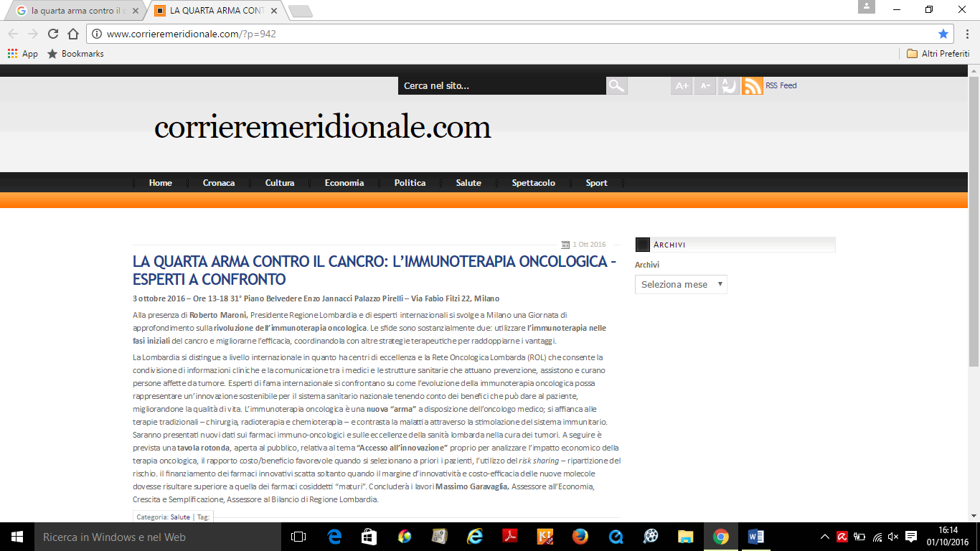Open the Windows Store taskbar icon
The height and width of the screenshot is (551, 980).
[x=369, y=537]
